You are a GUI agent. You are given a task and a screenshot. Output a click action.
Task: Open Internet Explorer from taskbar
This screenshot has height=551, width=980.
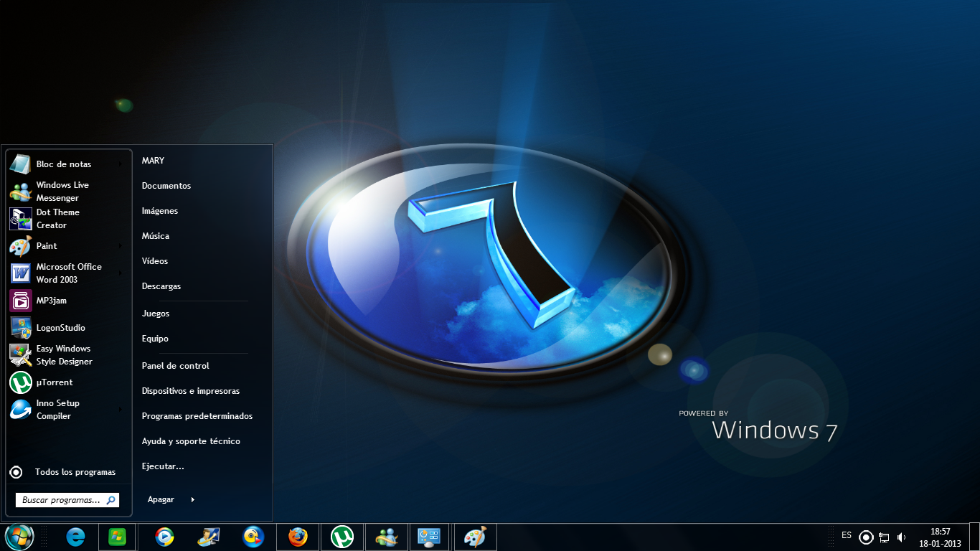click(75, 537)
